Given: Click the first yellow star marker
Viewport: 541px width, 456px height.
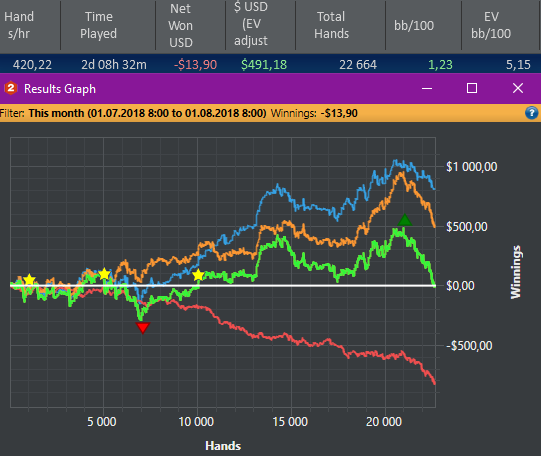Looking at the screenshot, I should (x=30, y=280).
